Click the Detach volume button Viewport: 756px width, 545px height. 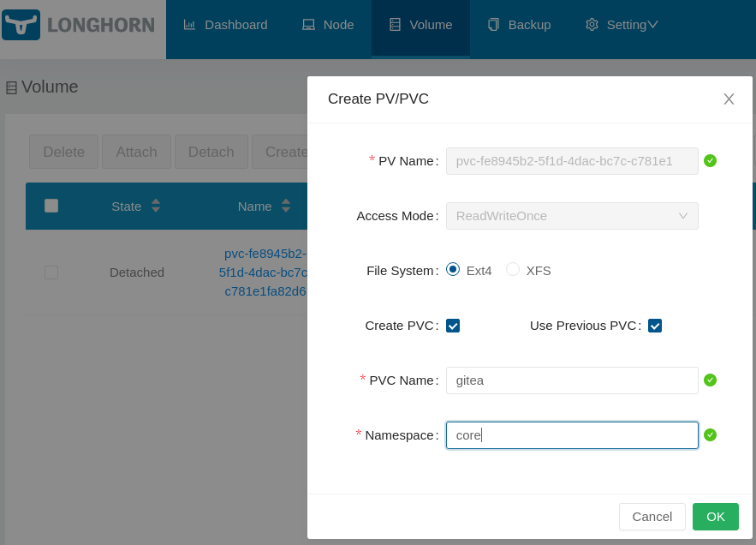point(211,152)
